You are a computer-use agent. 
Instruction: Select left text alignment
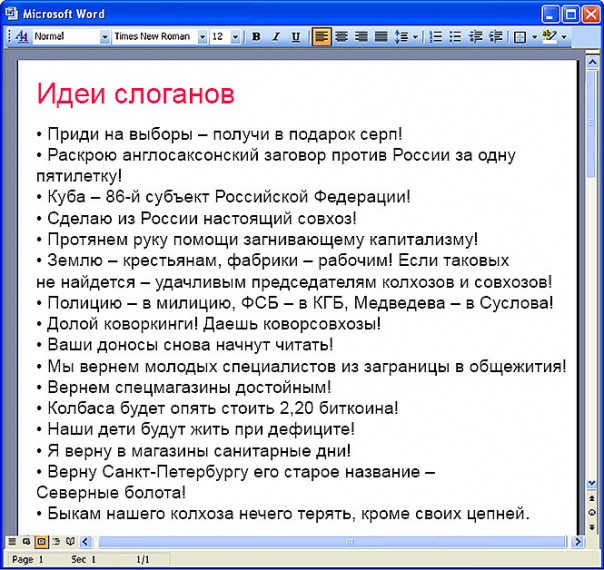(322, 37)
